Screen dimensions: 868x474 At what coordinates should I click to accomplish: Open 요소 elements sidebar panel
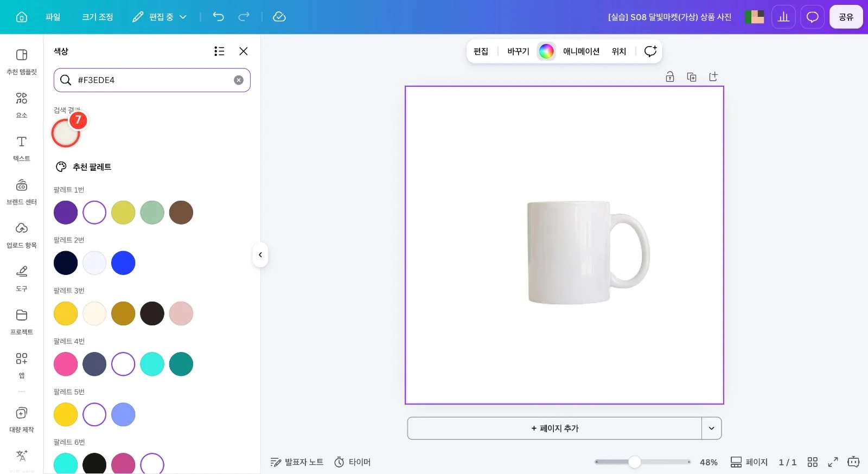click(x=22, y=105)
